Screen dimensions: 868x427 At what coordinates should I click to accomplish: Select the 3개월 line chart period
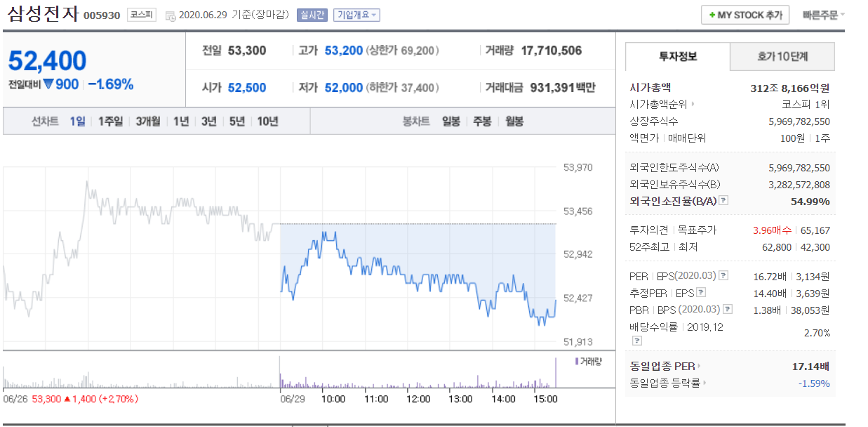click(148, 121)
